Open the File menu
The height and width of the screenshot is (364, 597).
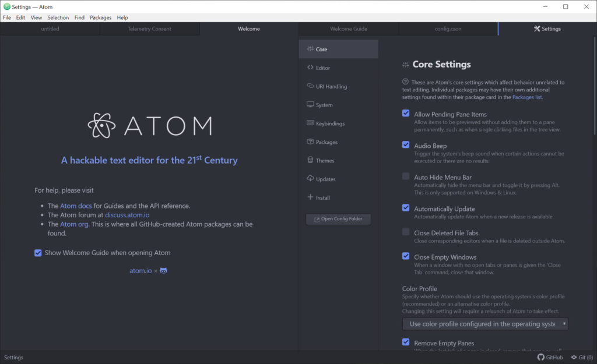pos(7,17)
